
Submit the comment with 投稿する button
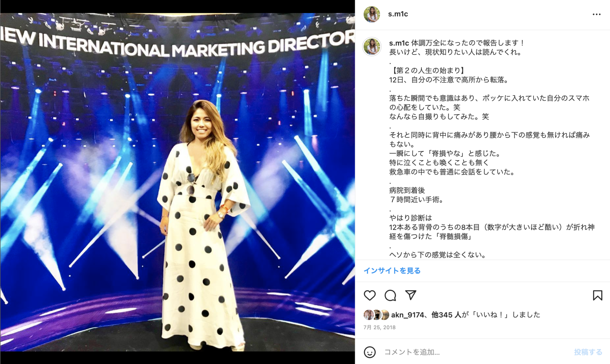coord(588,352)
